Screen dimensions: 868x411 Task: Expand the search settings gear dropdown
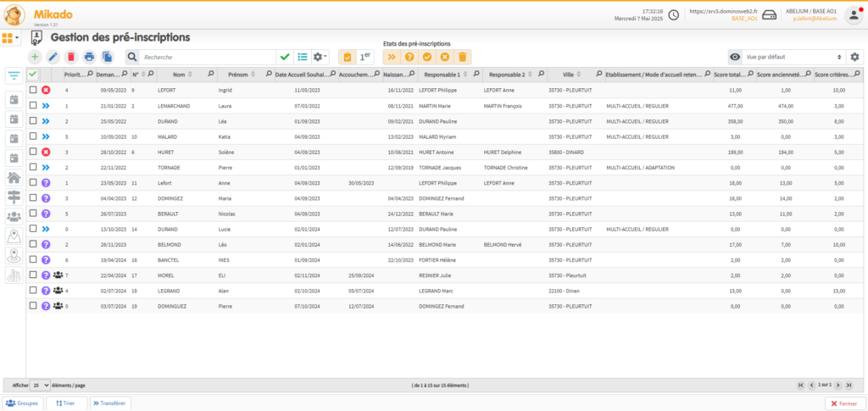click(x=320, y=57)
